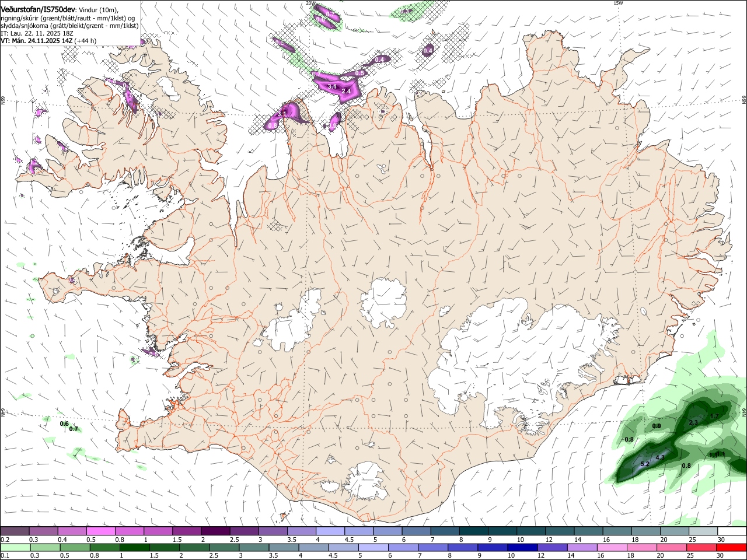Click the upper-scale swatch between 0.2 and 0.3
The width and height of the screenshot is (747, 560).
coord(15,531)
